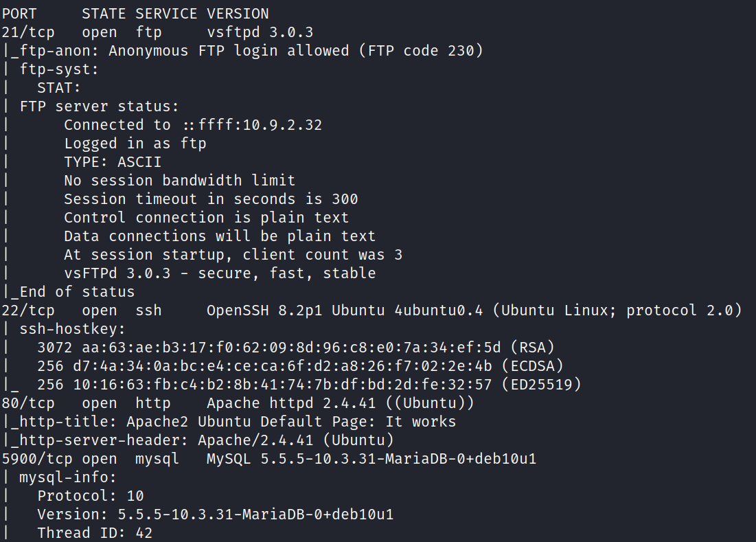Click the http-title Apache2 Default Page line
The image size is (756, 542).
(233, 421)
